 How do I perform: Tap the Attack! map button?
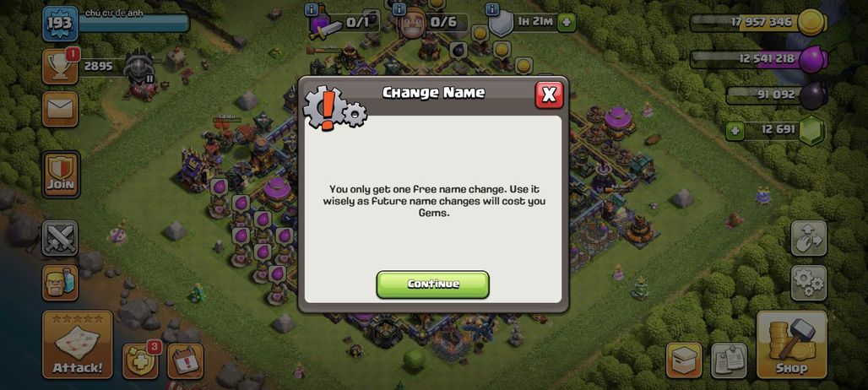point(78,344)
